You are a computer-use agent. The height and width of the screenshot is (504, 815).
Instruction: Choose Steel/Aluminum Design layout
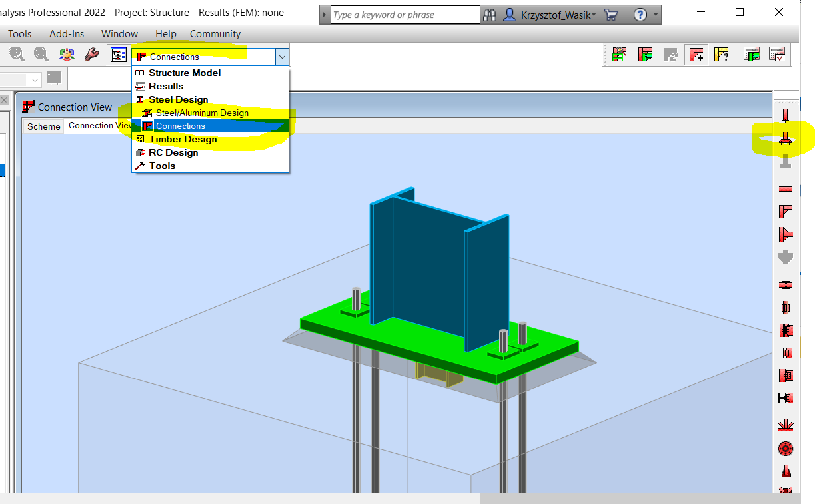[211, 113]
